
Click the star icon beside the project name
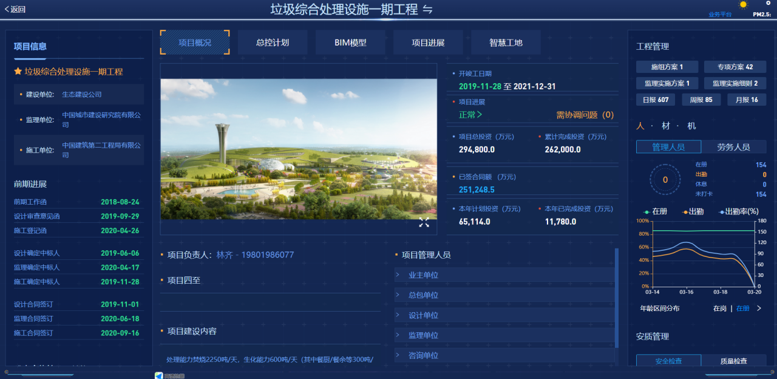tap(18, 71)
